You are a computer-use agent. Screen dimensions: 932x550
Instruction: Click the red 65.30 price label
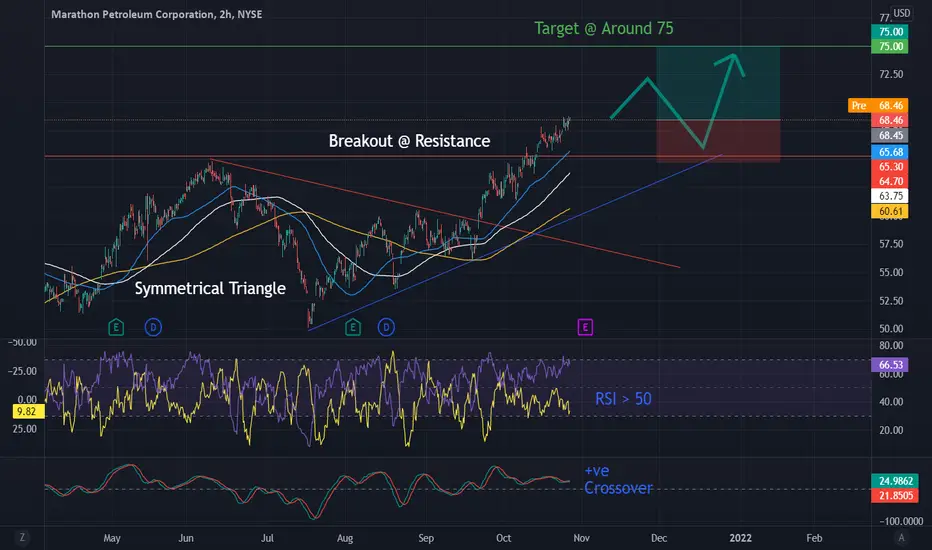890,167
